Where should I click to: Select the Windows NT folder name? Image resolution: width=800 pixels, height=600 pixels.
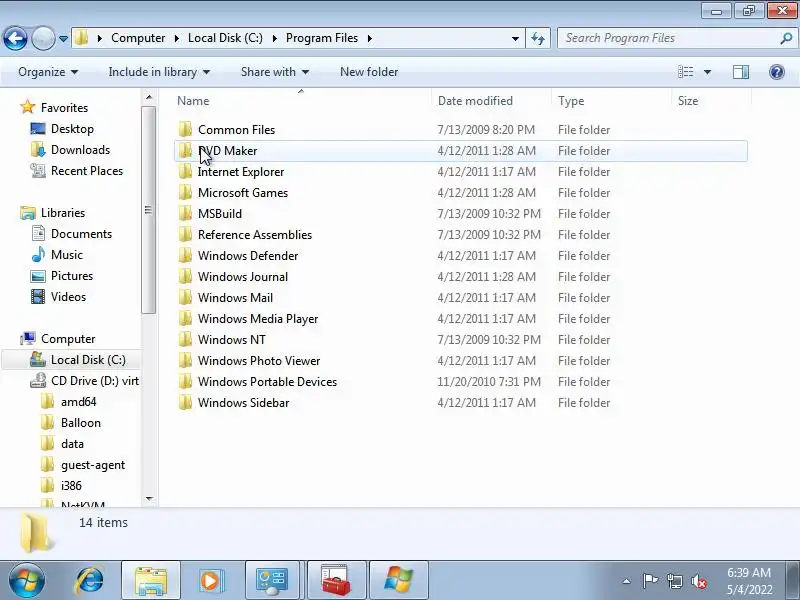232,340
